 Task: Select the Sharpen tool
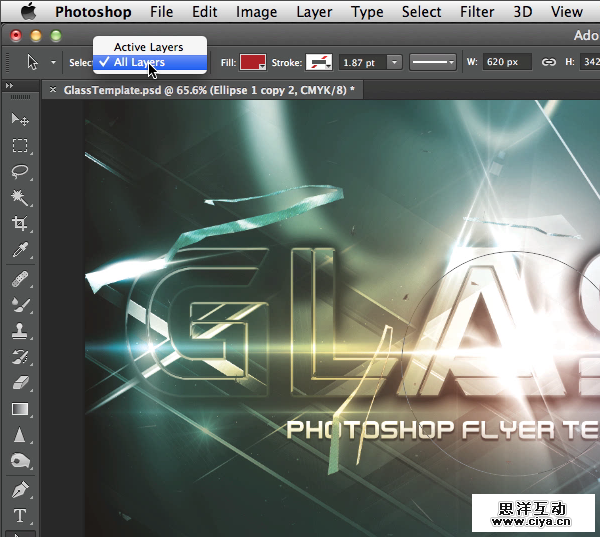(20, 435)
